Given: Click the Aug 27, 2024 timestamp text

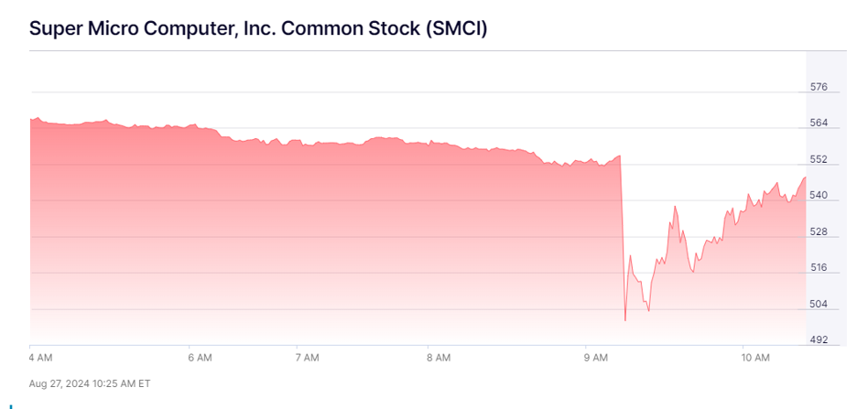Looking at the screenshot, I should coord(90,382).
